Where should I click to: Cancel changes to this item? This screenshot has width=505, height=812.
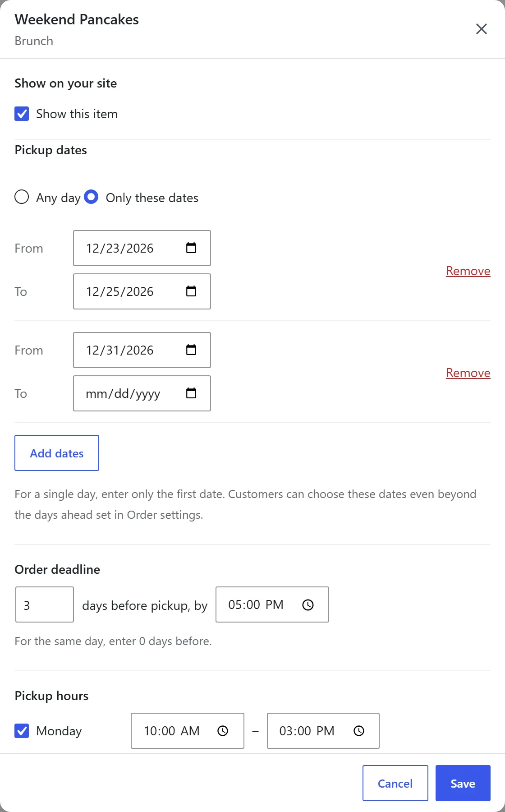(395, 783)
